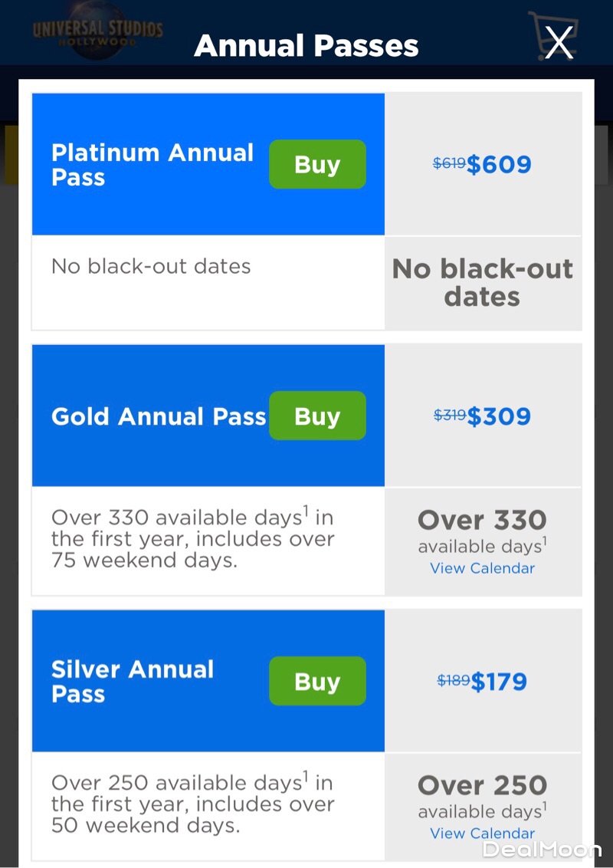
Task: Click the bold Over 250 days text
Action: click(x=482, y=785)
